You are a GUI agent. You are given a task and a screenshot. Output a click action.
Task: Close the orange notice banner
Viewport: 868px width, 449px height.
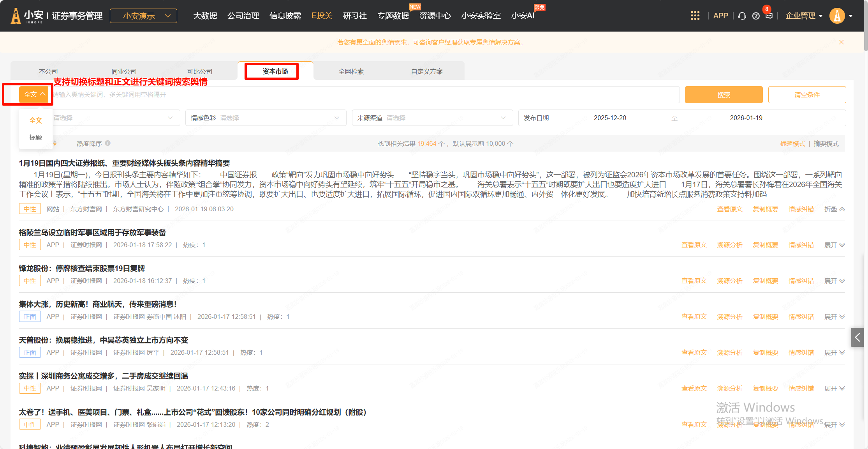(x=842, y=42)
